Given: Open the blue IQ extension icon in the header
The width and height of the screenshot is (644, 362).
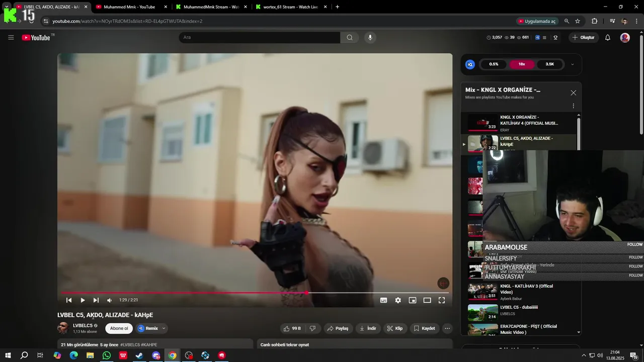Looking at the screenshot, I should (x=537, y=38).
